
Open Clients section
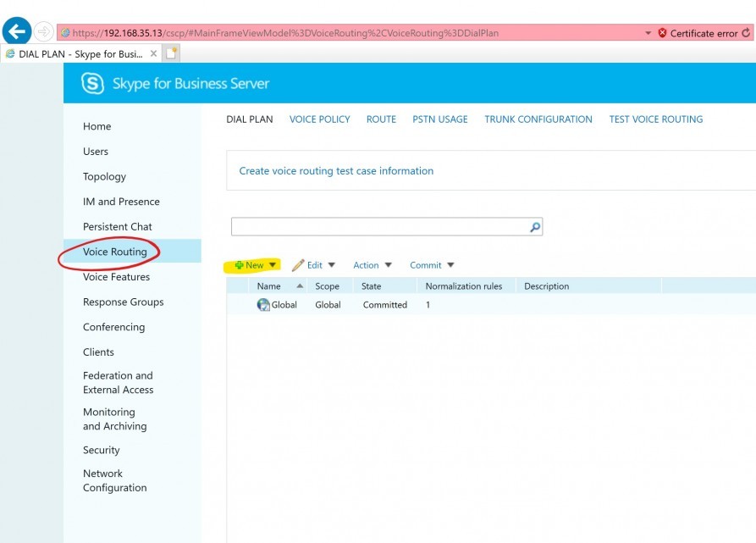pyautogui.click(x=98, y=352)
